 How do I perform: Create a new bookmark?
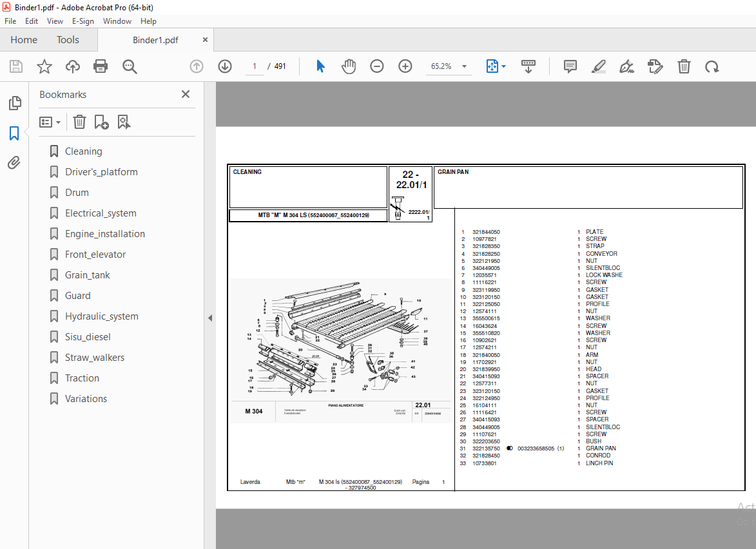(x=101, y=121)
